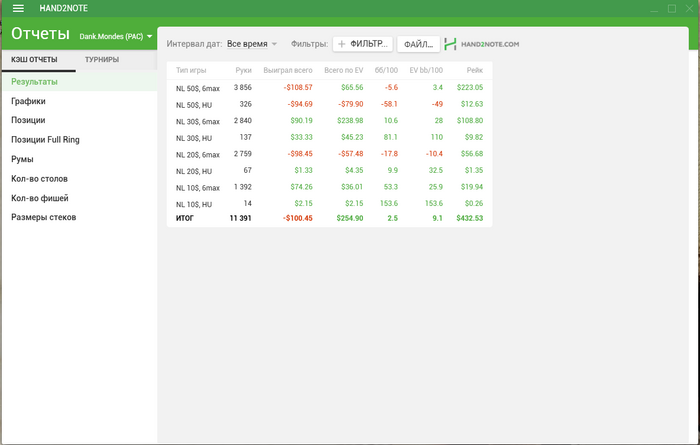Screen dimensions: 700x445
Task: Sort by the Рейк column header
Action: pos(475,70)
